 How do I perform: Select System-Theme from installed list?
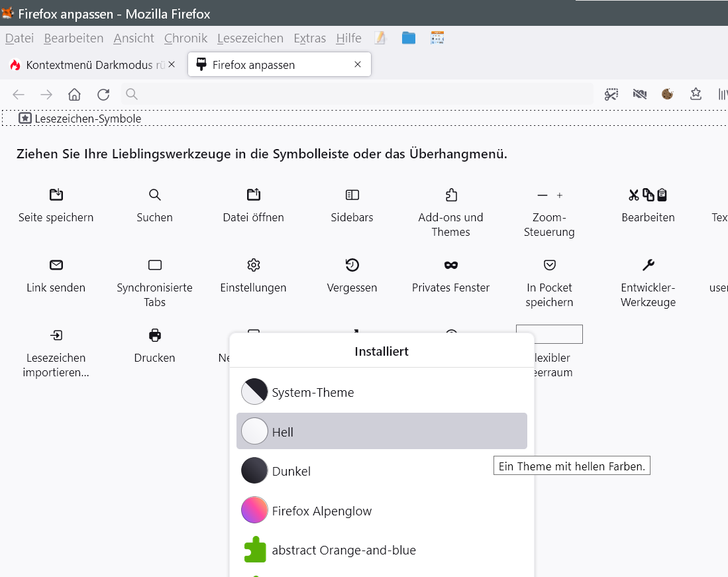313,392
